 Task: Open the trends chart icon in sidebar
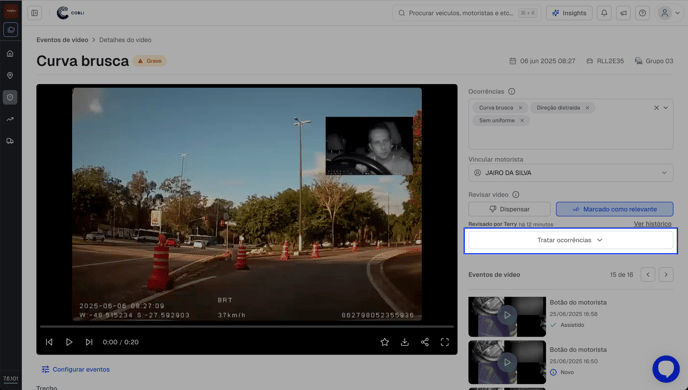tap(10, 119)
